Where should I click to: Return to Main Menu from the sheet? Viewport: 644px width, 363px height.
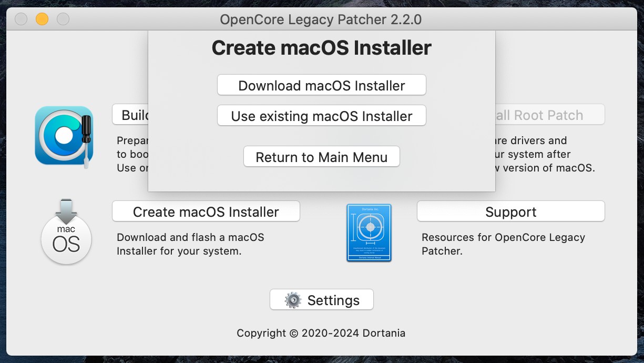(322, 157)
